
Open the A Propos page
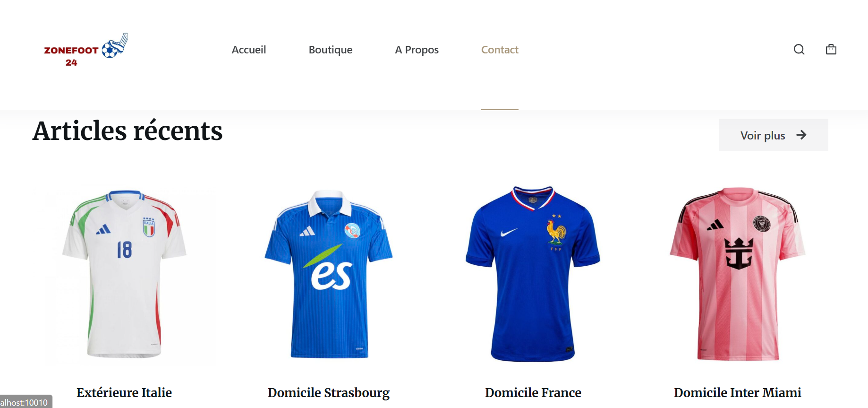417,50
